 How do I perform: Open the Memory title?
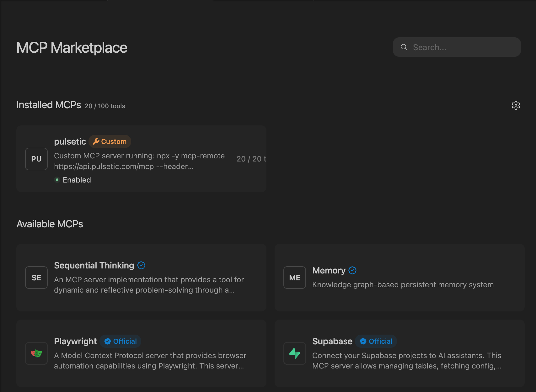point(329,270)
